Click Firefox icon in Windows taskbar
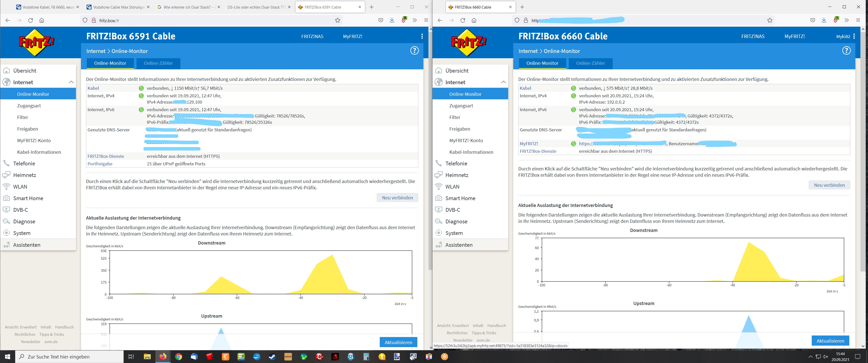Screen dimensions: 868x363 coord(163,357)
